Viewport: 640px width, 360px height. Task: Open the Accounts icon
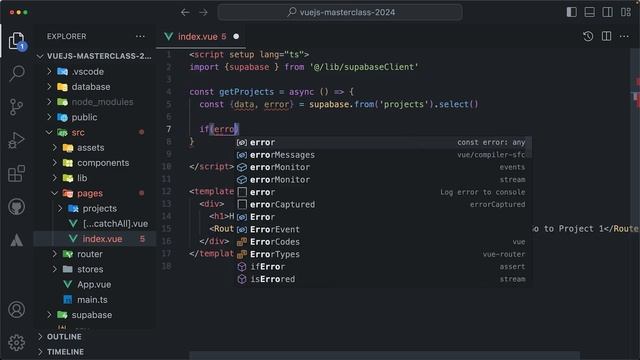[17, 310]
